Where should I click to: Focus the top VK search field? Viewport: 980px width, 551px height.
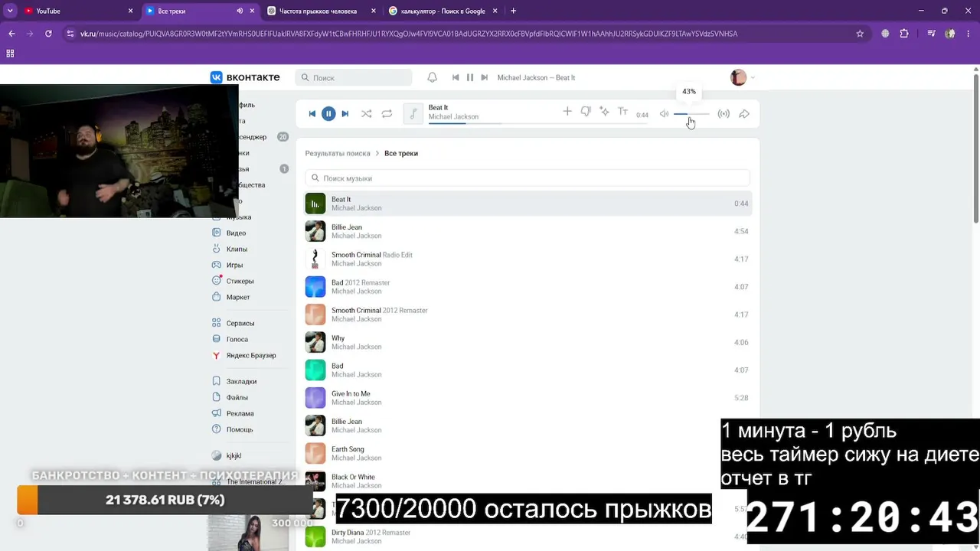[354, 77]
